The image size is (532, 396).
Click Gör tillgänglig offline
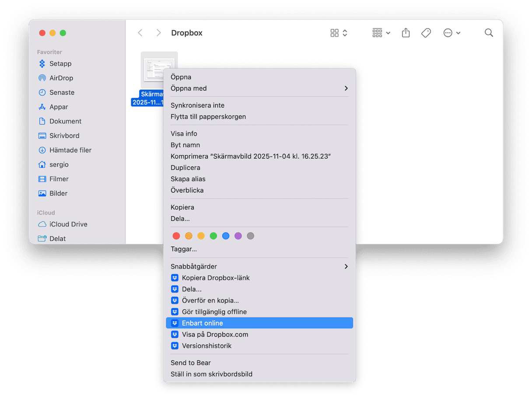[x=214, y=312]
